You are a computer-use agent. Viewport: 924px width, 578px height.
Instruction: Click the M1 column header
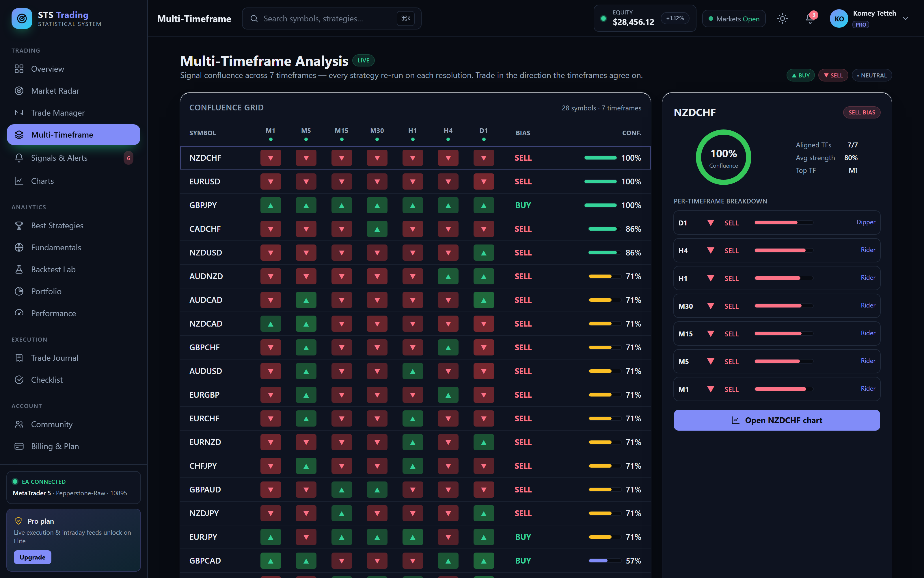[270, 131]
